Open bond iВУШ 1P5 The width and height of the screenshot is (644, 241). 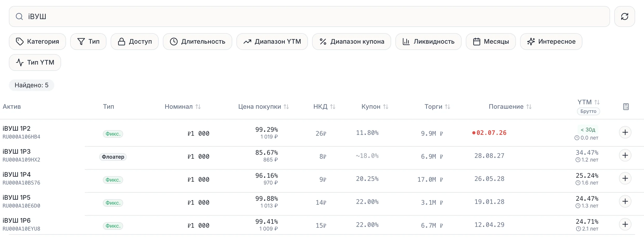tap(17, 198)
